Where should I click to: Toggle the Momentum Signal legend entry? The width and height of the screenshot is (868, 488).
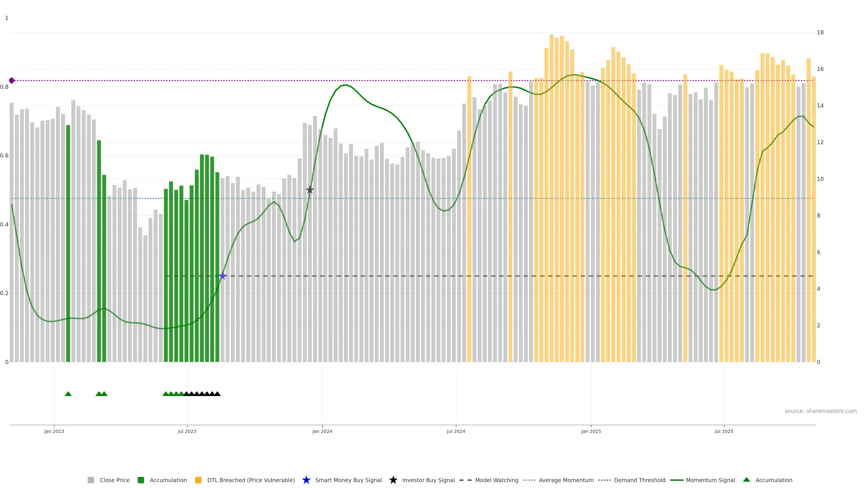(710, 480)
